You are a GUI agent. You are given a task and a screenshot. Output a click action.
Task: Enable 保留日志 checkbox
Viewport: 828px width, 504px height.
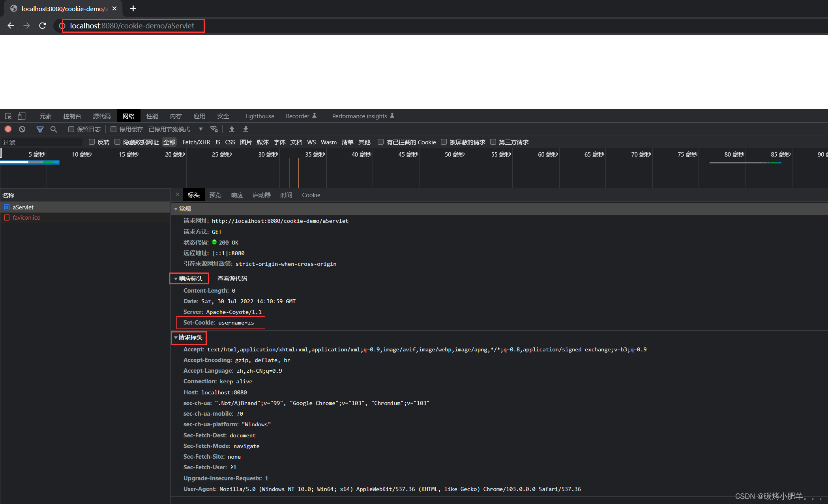[x=71, y=129]
